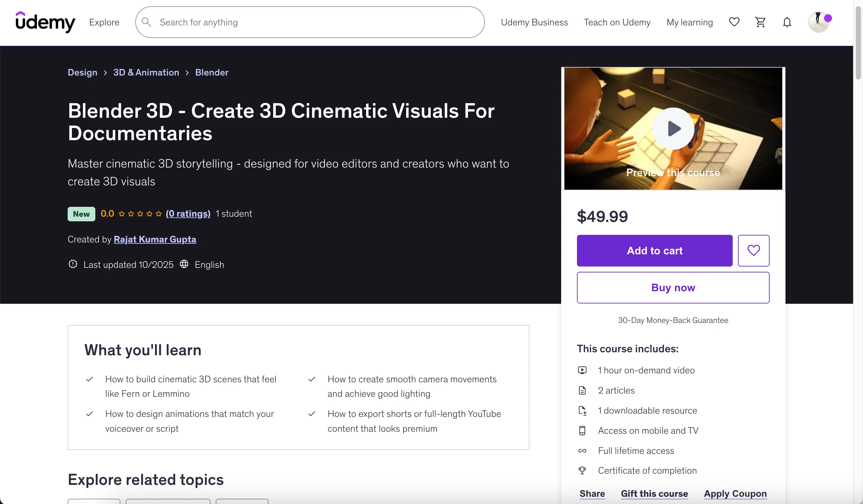Play the course preview video
The width and height of the screenshot is (863, 504).
click(673, 129)
